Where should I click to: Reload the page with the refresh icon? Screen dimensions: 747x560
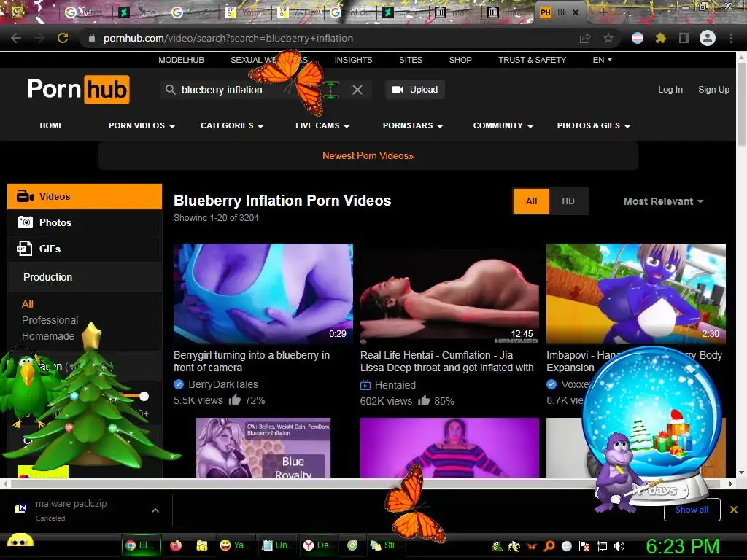pos(63,38)
